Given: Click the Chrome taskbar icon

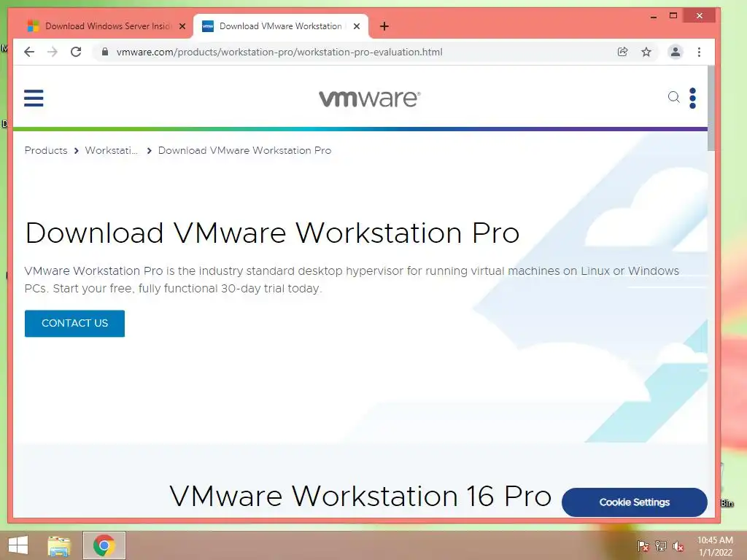Looking at the screenshot, I should pos(104,545).
